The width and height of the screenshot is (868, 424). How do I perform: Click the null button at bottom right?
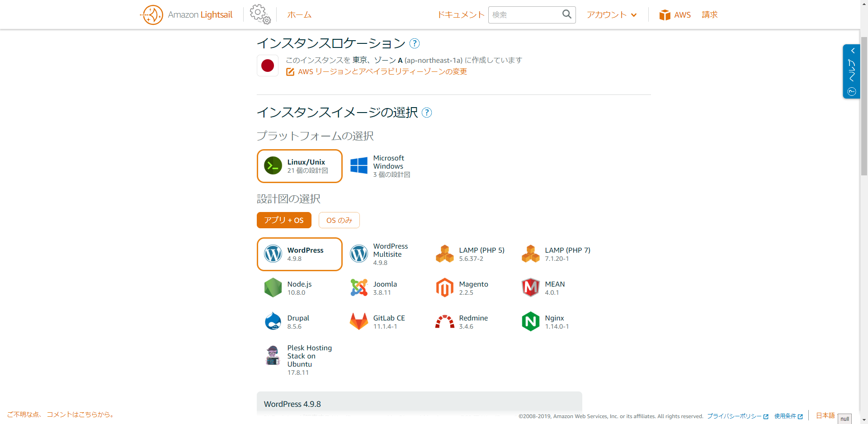pyautogui.click(x=844, y=419)
